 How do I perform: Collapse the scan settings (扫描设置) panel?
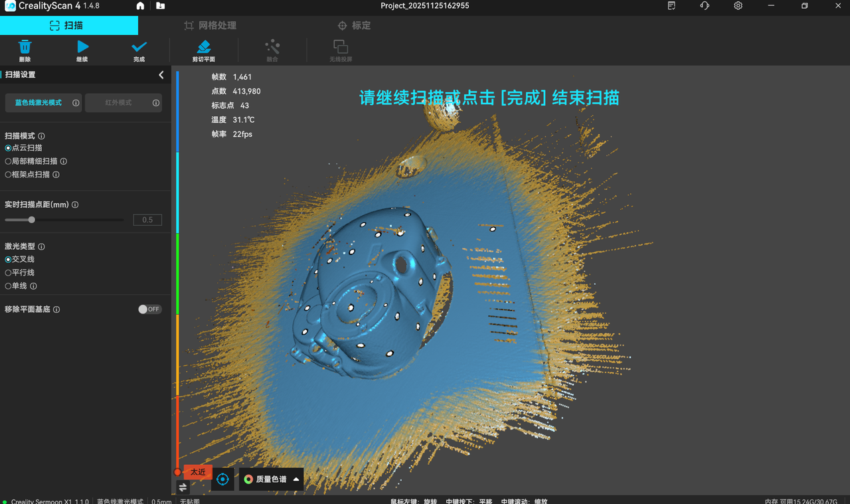[161, 75]
